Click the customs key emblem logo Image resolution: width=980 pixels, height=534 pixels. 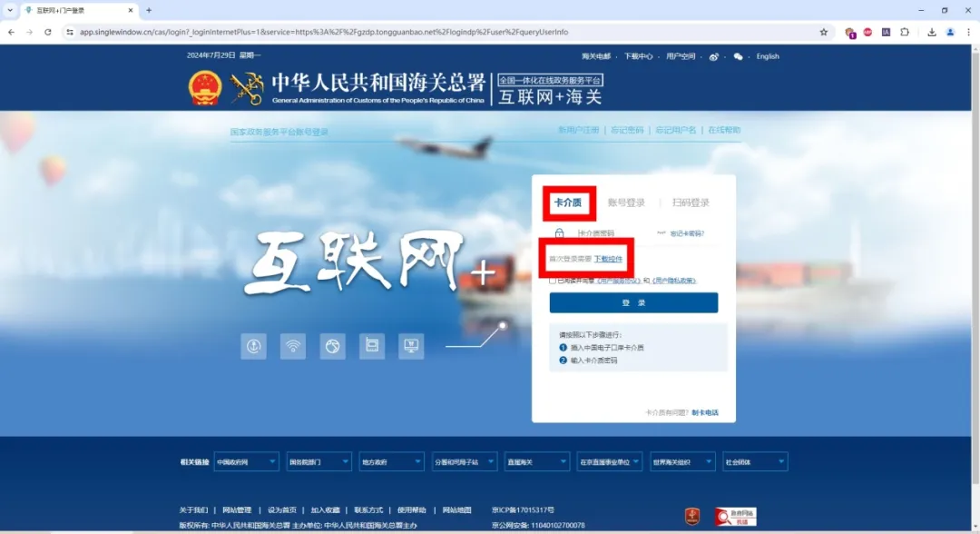point(246,88)
